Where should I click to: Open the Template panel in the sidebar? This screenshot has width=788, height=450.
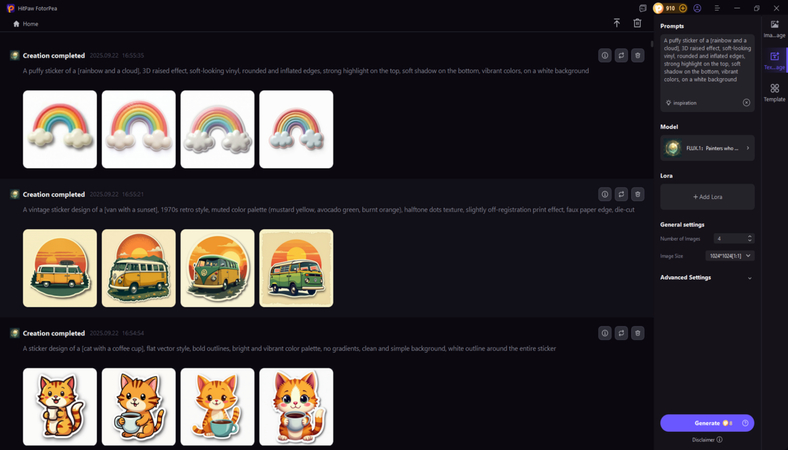[774, 93]
